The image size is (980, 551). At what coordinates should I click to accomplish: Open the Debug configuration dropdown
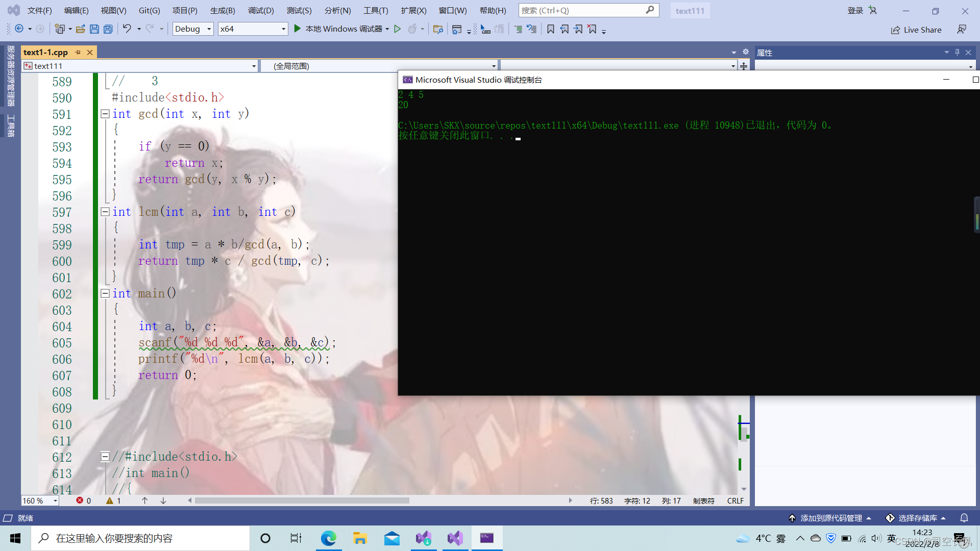click(193, 29)
